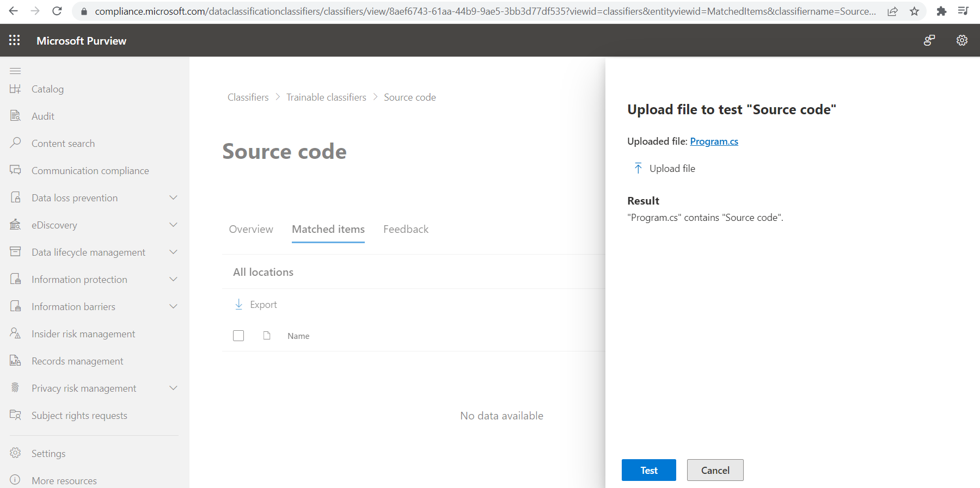The image size is (980, 488).
Task: Click the Insider risk management icon
Action: [x=15, y=333]
